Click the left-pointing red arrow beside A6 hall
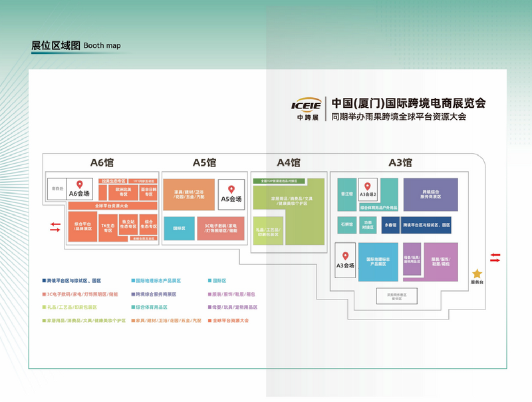The image size is (532, 402). point(55,224)
